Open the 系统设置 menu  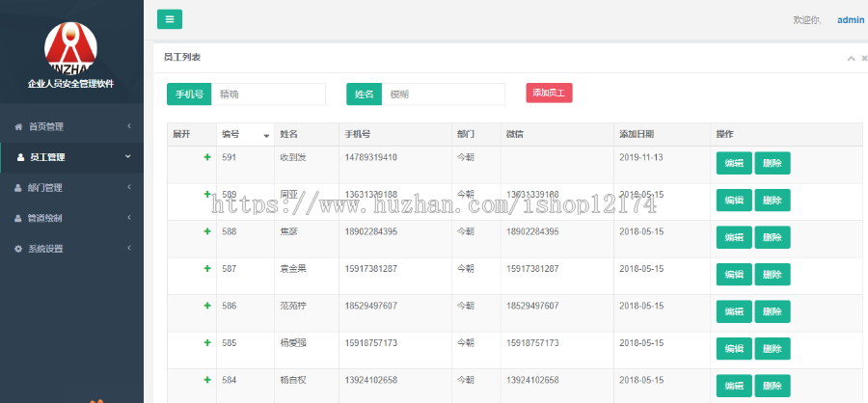tap(72, 249)
